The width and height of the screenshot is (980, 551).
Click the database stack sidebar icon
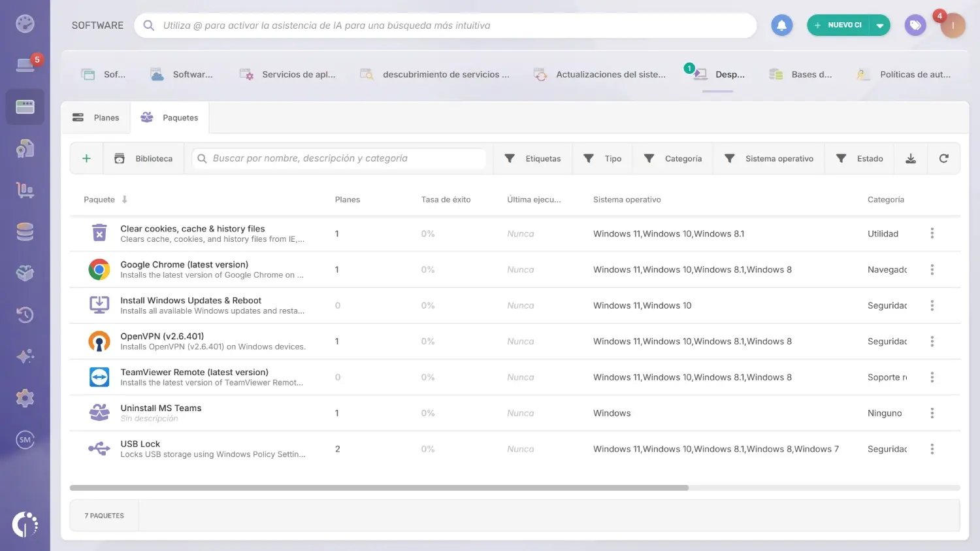pyautogui.click(x=25, y=231)
